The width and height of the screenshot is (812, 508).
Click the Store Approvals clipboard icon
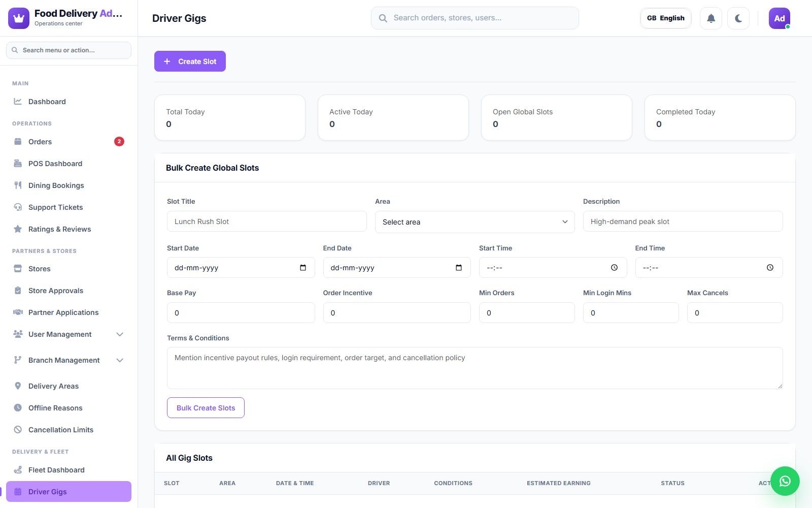tap(18, 291)
